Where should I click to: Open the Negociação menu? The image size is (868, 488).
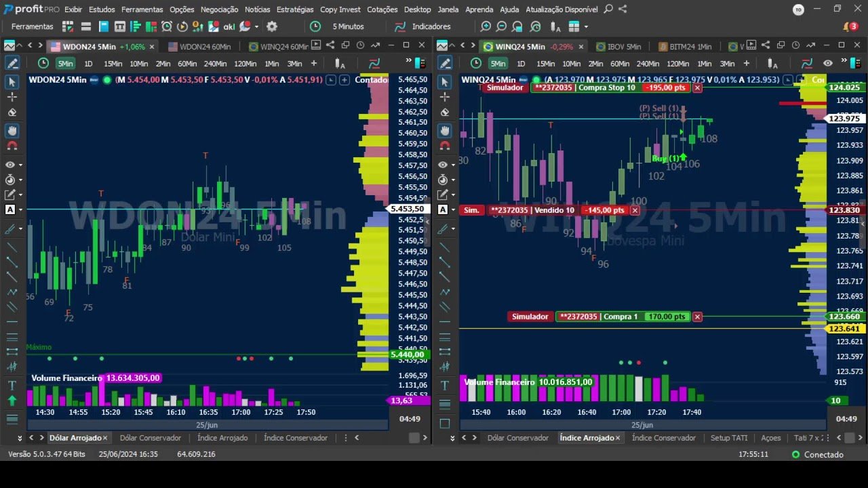click(219, 9)
